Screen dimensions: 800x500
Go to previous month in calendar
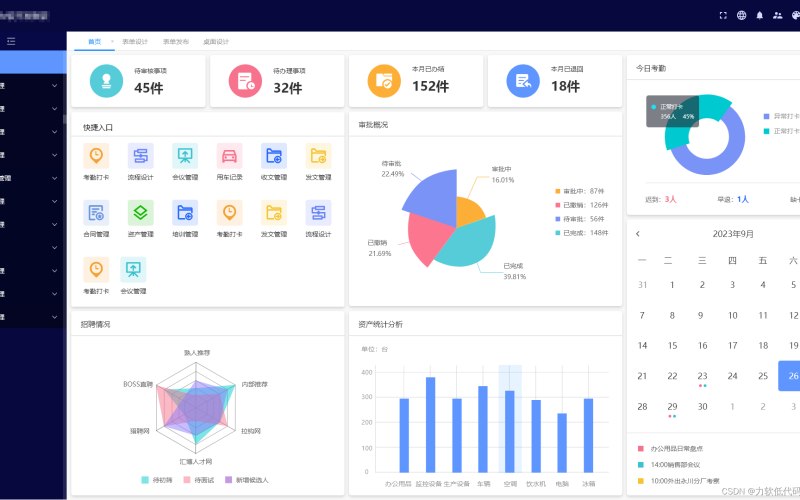638,234
